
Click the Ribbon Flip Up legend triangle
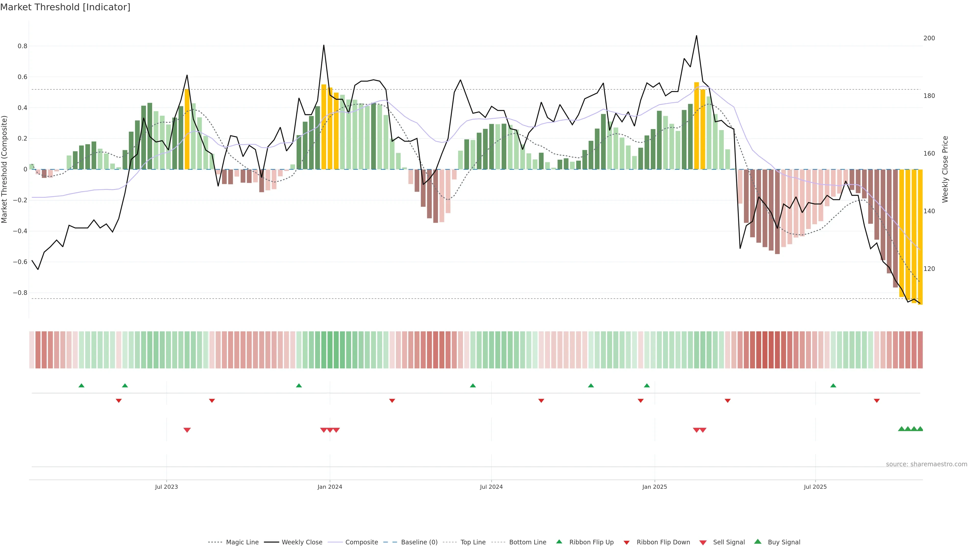click(559, 542)
